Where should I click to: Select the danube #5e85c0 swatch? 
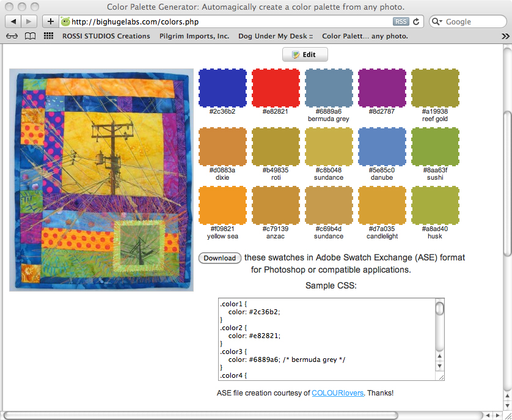[x=382, y=147]
